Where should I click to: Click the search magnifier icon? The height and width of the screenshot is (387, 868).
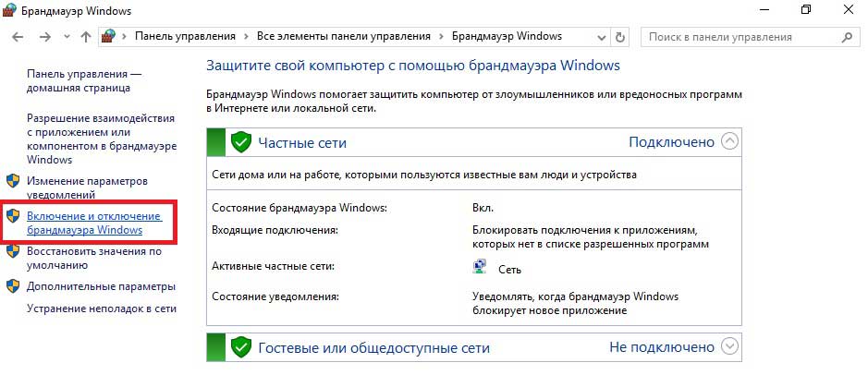[847, 37]
